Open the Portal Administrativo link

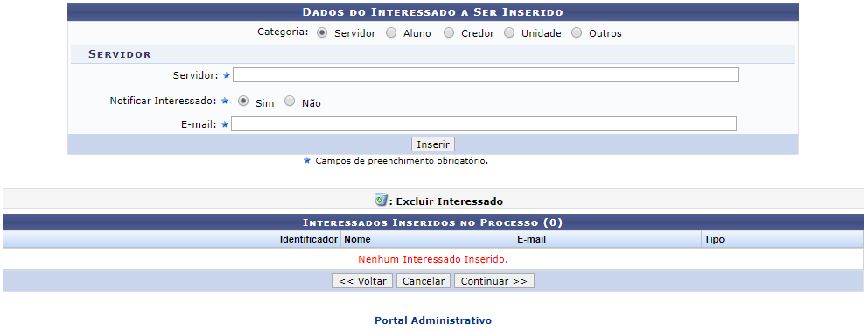click(433, 320)
